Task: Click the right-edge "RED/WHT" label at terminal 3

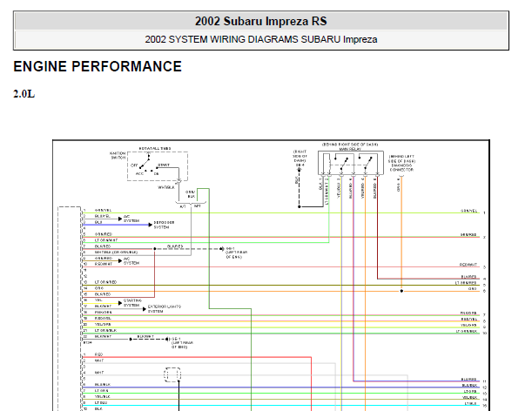Action: (468, 265)
